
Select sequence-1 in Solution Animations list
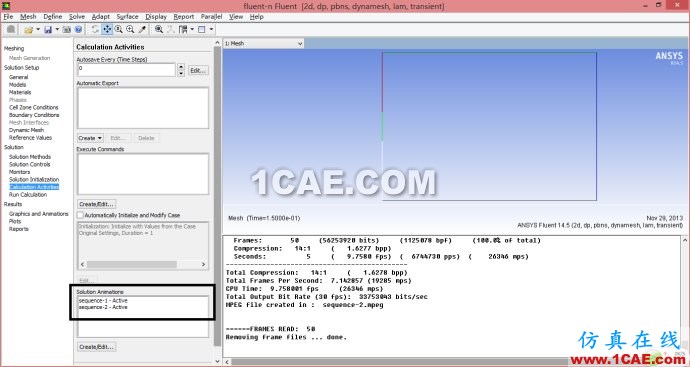point(103,301)
